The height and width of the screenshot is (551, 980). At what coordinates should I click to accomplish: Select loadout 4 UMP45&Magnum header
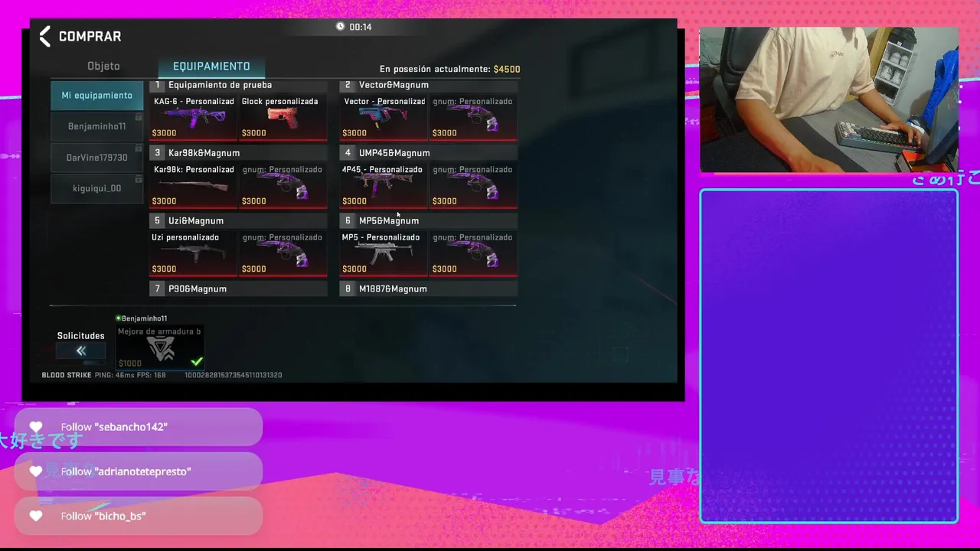tap(428, 153)
